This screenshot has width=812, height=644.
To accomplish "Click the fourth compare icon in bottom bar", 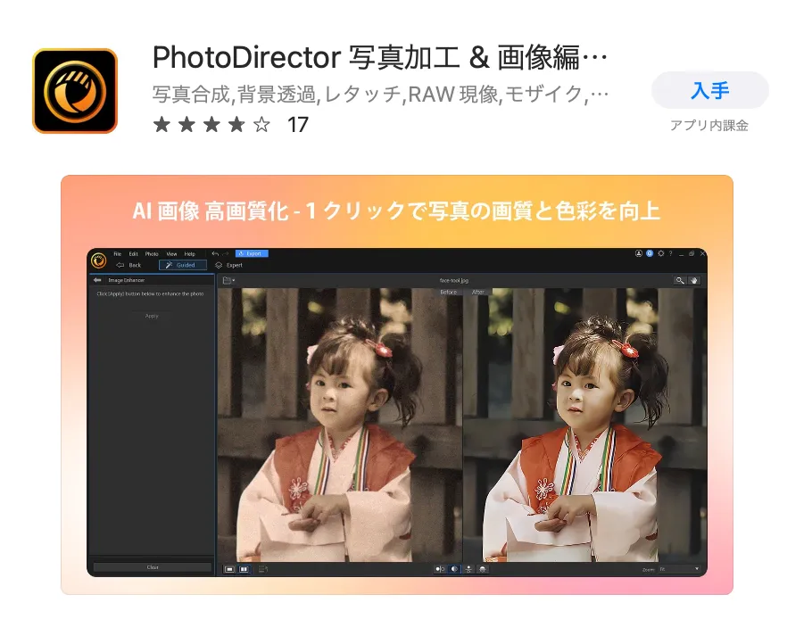I will (x=483, y=569).
